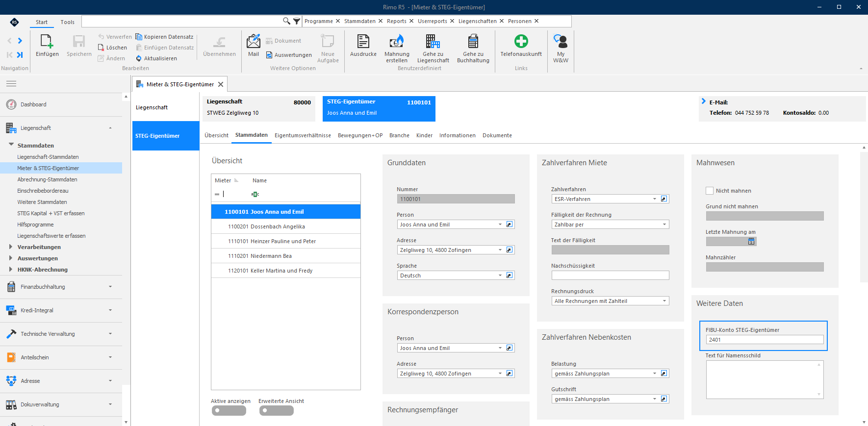The width and height of the screenshot is (868, 426).
Task: Open the Zahlverfahren ESR-Verfahren dropdown
Action: [x=654, y=199]
